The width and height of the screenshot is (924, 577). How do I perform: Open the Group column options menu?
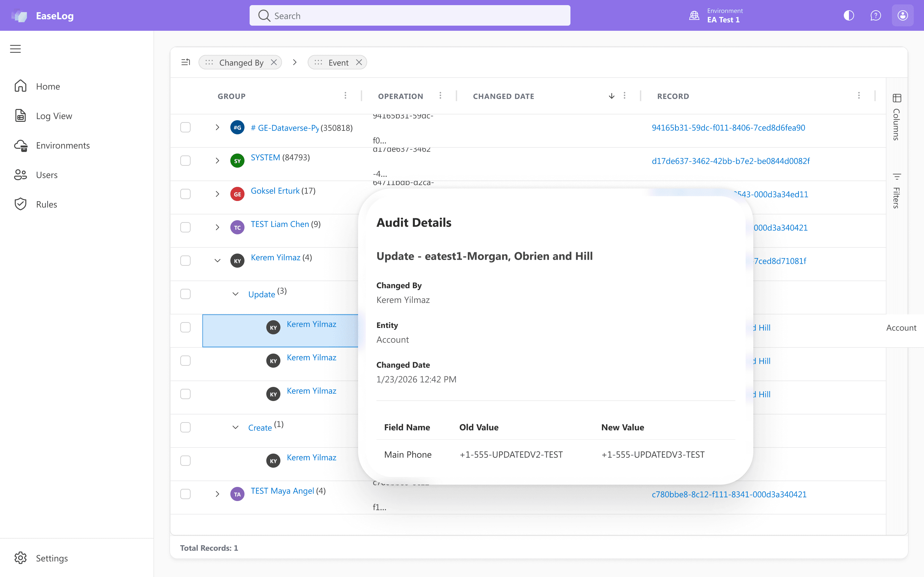point(345,96)
